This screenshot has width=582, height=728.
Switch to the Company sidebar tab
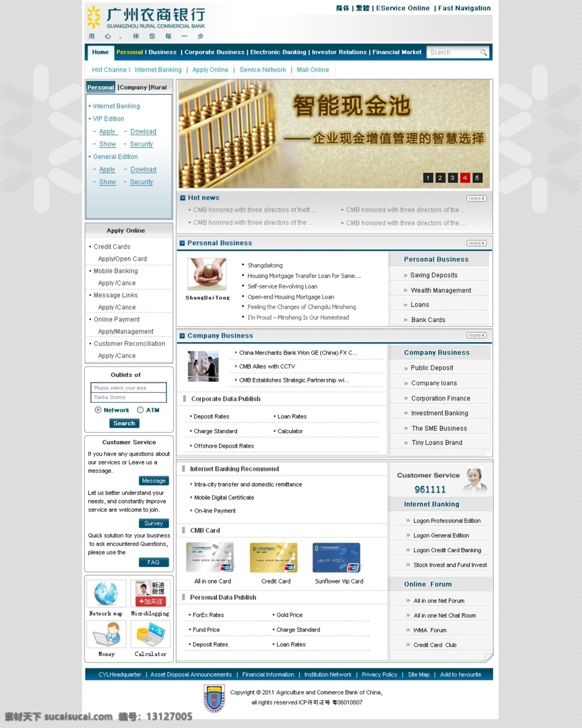pos(133,87)
